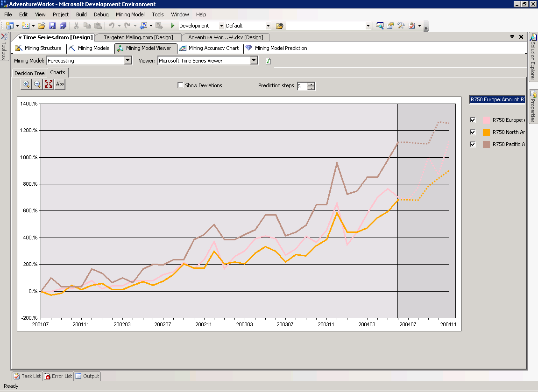Open the Task List panel button
This screenshot has width=538, height=392.
[x=27, y=376]
